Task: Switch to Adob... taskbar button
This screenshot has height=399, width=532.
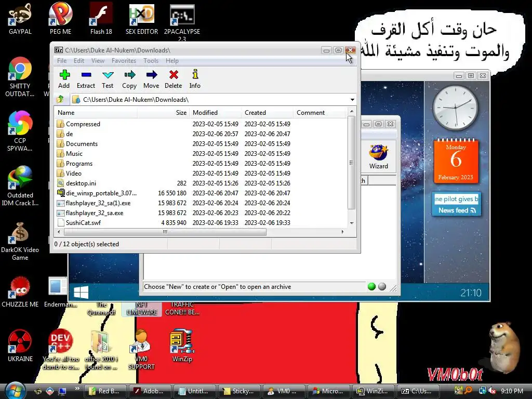Action: (149, 391)
